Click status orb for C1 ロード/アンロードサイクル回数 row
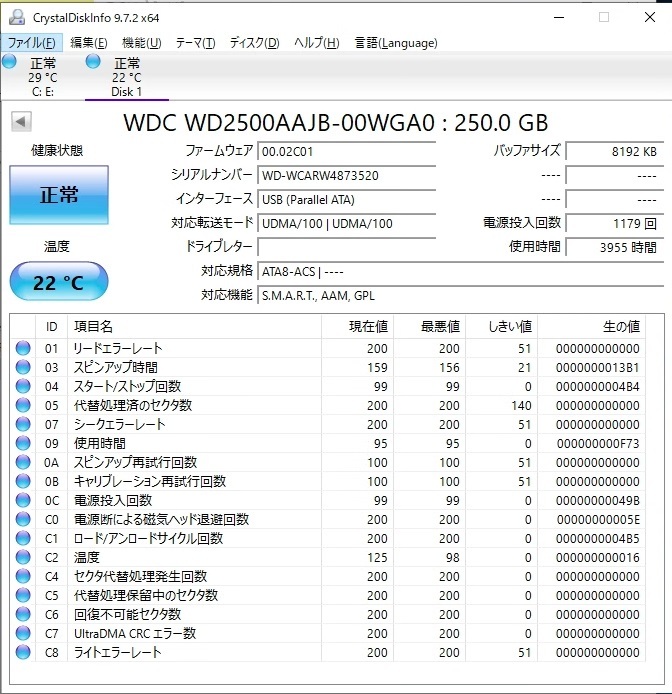Viewport: 672px width, 694px height. click(x=23, y=539)
